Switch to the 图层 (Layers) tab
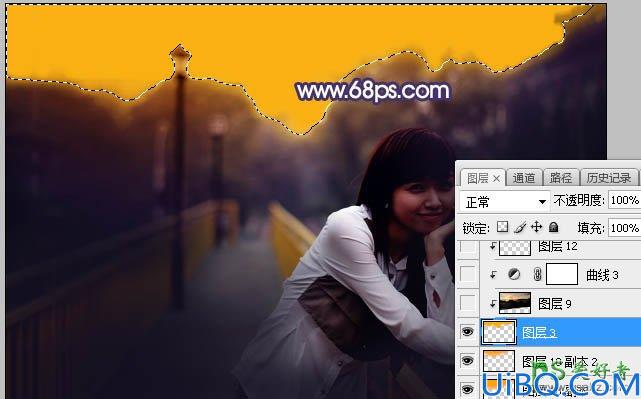 477,178
